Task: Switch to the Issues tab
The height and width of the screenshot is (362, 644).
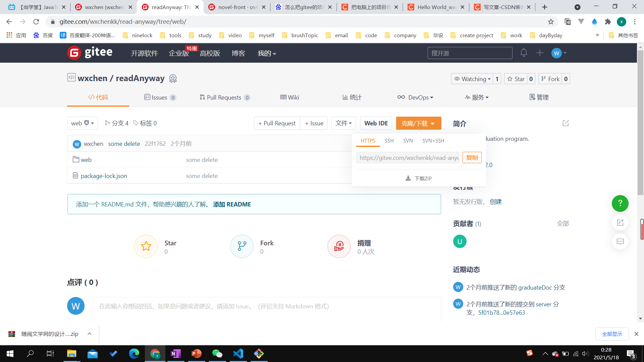Action: 160,97
